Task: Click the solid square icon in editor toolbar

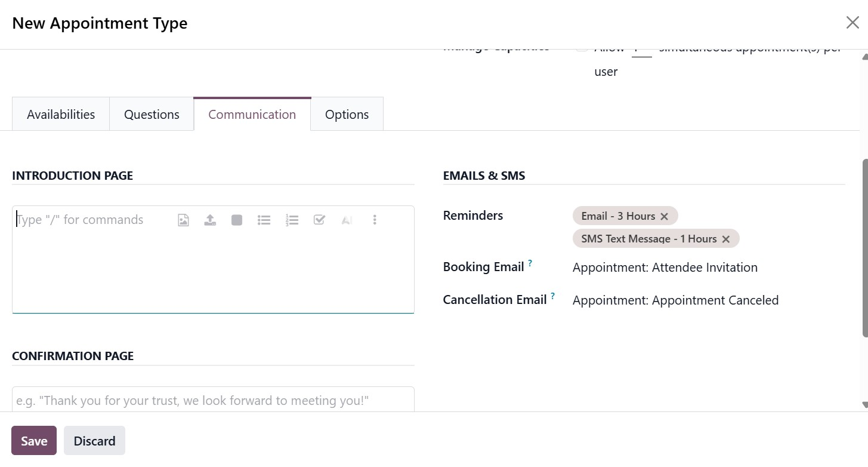Action: tap(237, 220)
